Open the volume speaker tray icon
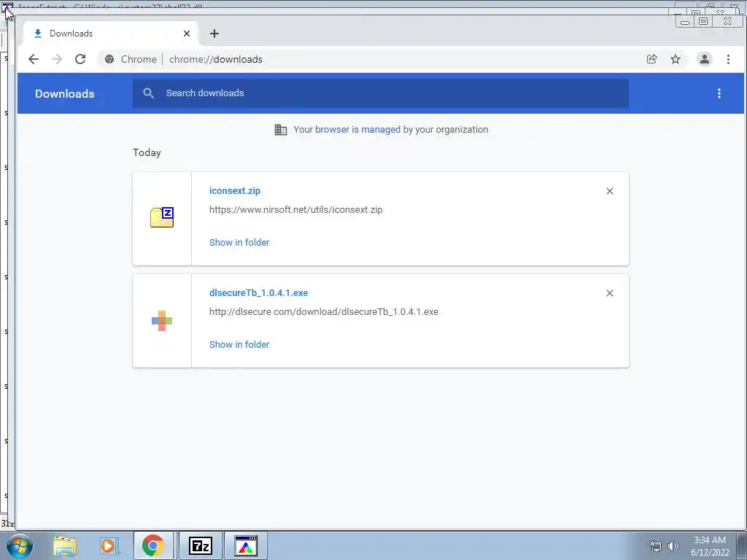Viewport: 747px width, 560px height. click(x=673, y=546)
